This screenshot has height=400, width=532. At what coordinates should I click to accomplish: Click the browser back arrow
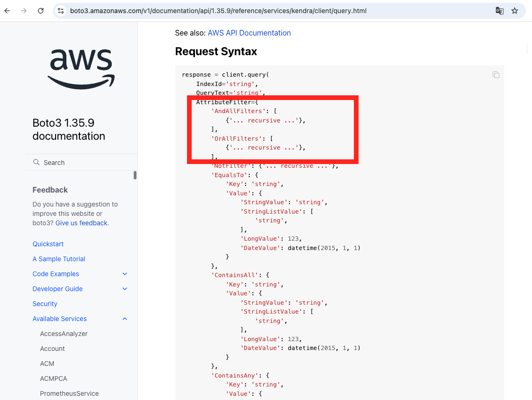tap(7, 11)
